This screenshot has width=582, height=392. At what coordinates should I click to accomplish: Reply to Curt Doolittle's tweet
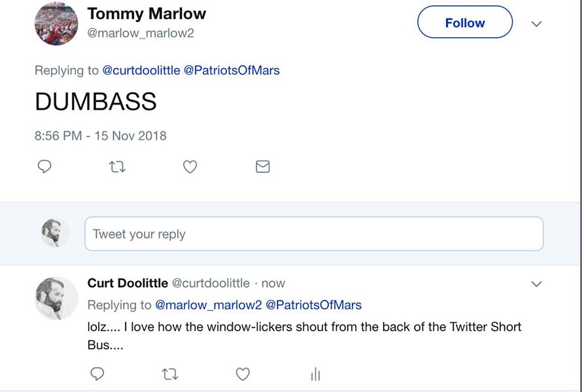click(97, 374)
